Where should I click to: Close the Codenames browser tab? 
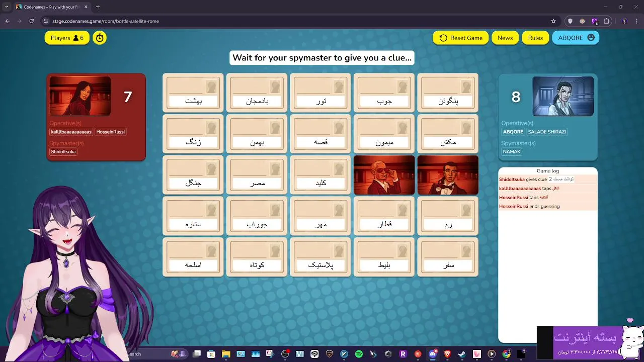point(86,7)
